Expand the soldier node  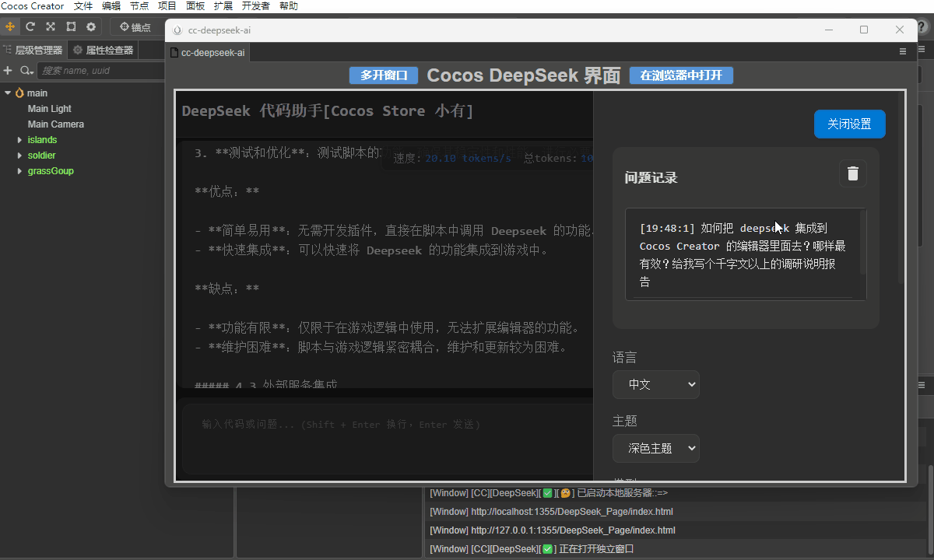pyautogui.click(x=19, y=156)
